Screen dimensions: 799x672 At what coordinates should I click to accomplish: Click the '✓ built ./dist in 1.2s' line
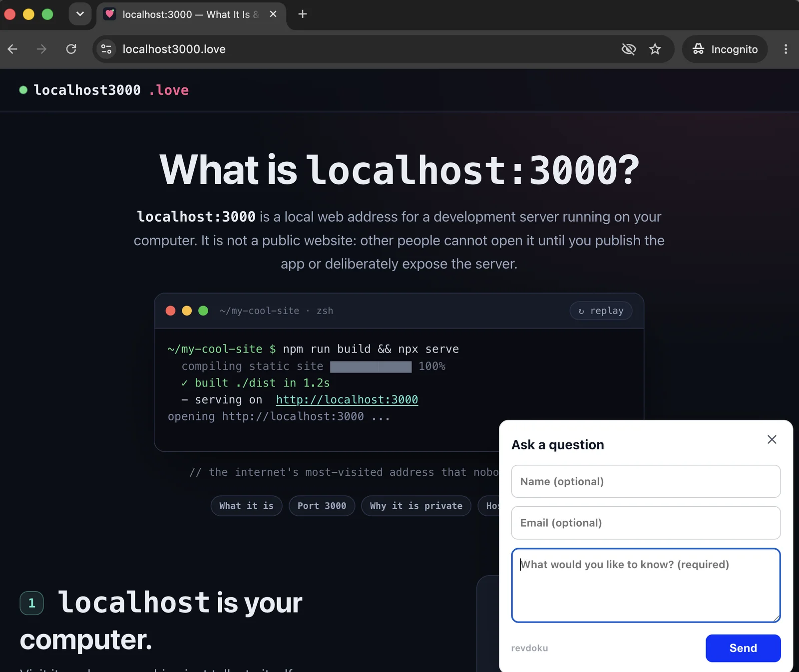point(255,383)
